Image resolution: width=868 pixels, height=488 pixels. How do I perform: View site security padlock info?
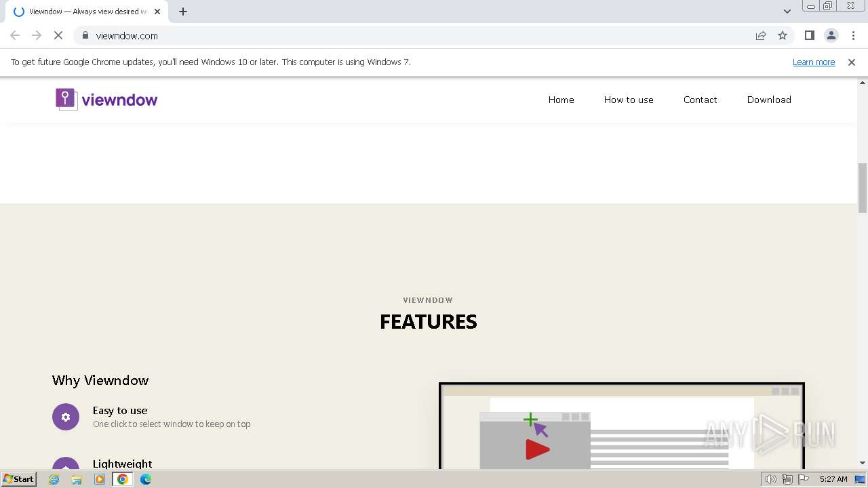point(85,35)
